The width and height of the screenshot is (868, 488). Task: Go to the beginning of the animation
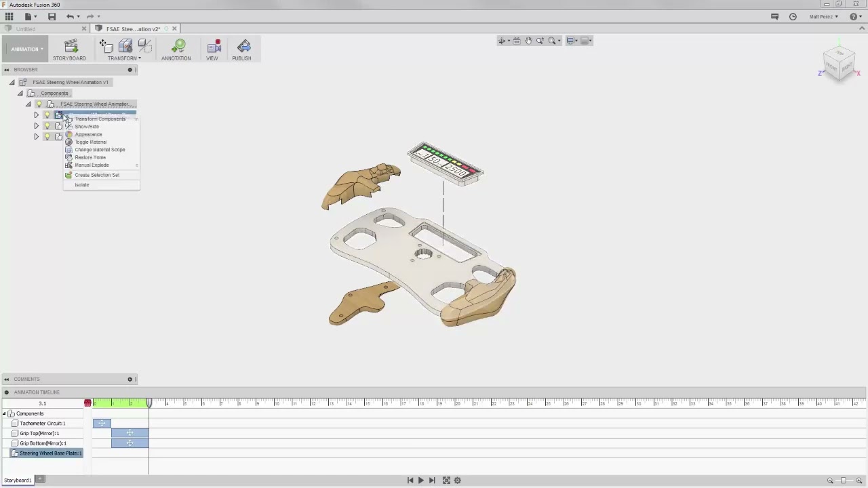click(410, 480)
